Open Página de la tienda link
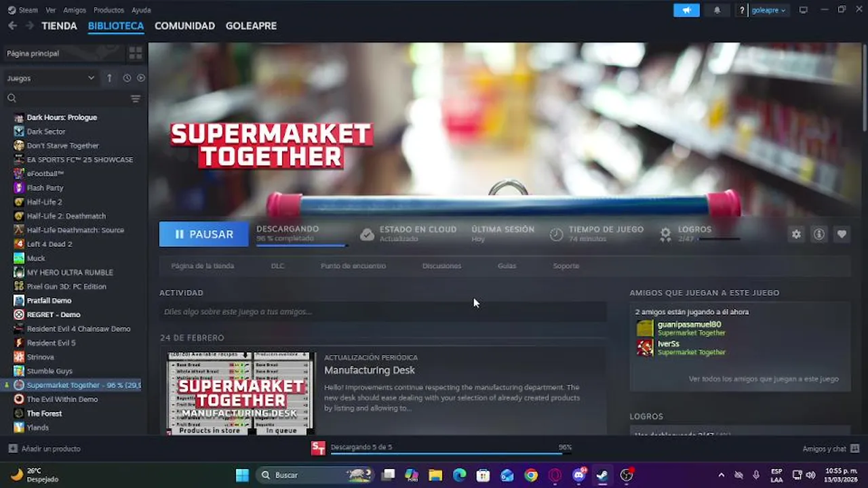This screenshot has width=868, height=488. pyautogui.click(x=203, y=266)
